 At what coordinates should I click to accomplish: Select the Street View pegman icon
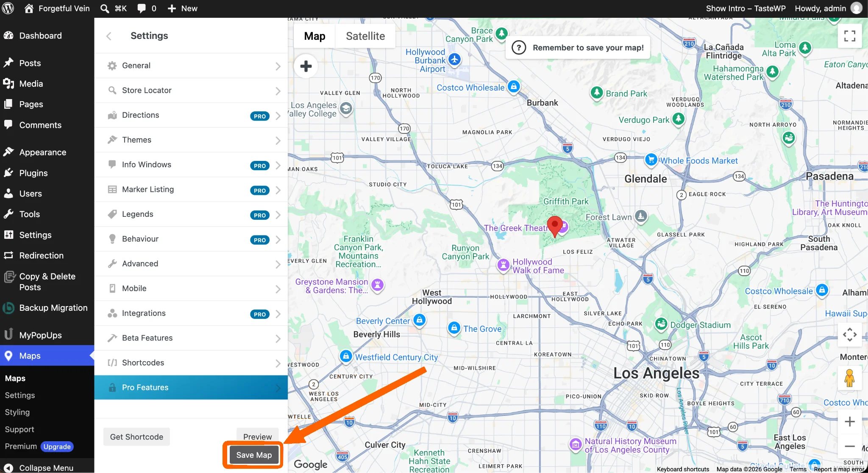coord(849,378)
